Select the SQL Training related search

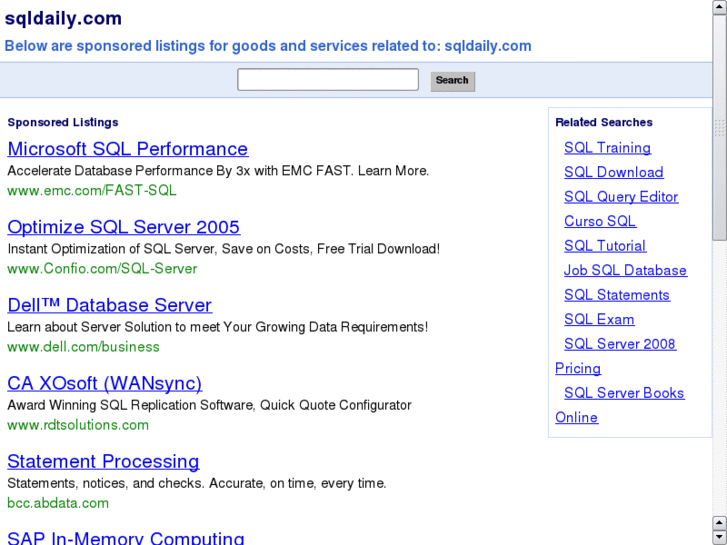(x=607, y=148)
